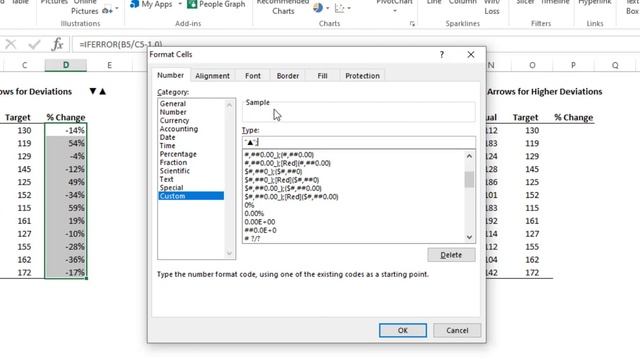
Task: Click the 49% cell in % Change
Action: 66,182
